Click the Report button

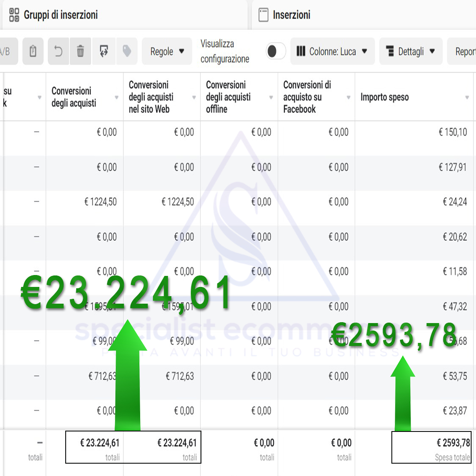pos(464,52)
